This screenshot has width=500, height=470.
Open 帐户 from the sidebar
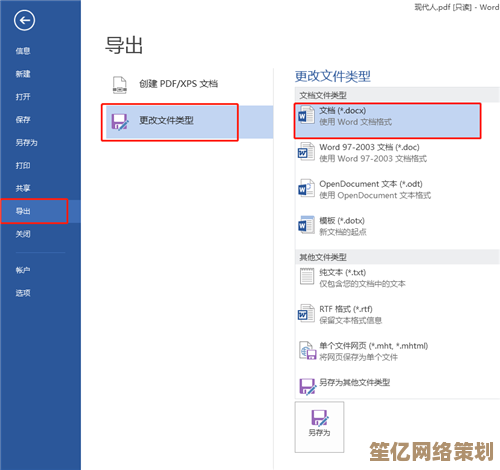coord(23,270)
